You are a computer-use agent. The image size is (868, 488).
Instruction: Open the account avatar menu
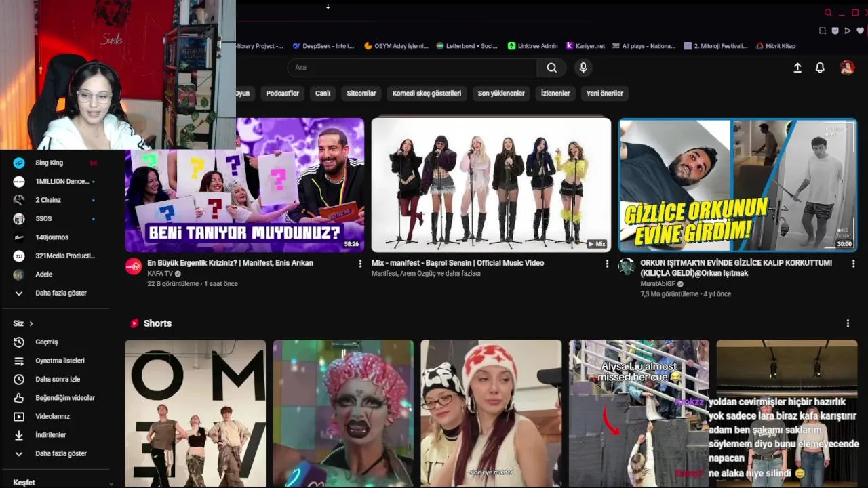847,67
